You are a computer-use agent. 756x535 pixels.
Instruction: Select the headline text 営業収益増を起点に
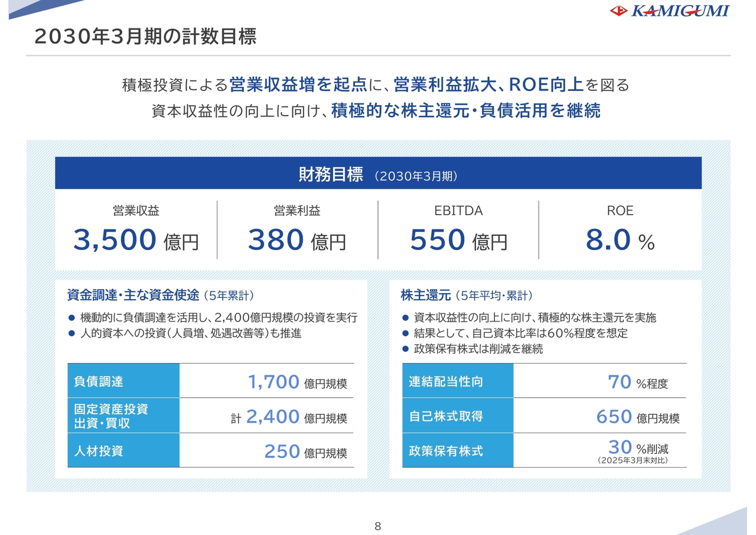(306, 85)
